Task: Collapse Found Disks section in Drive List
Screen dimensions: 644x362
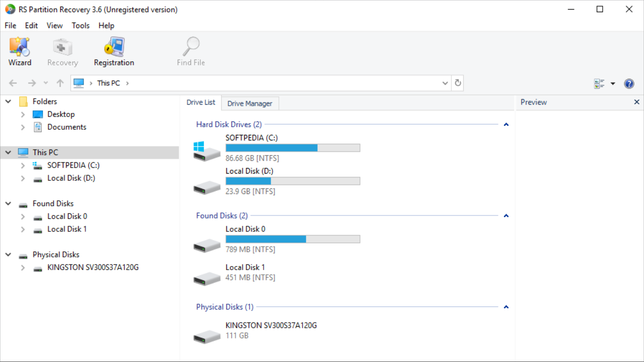Action: tap(506, 216)
